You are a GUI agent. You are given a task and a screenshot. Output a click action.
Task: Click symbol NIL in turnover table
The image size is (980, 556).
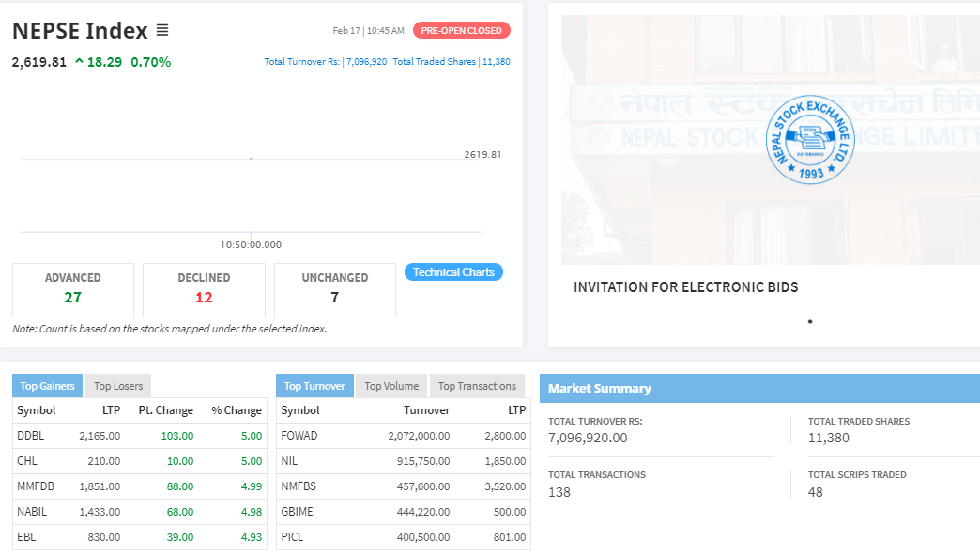tap(289, 461)
